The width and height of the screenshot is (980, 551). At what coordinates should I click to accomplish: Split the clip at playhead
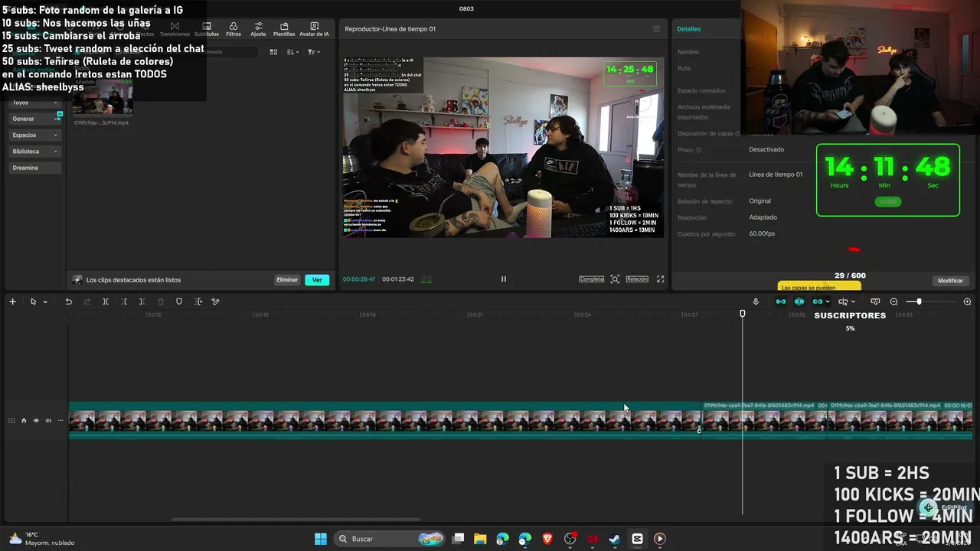[106, 302]
